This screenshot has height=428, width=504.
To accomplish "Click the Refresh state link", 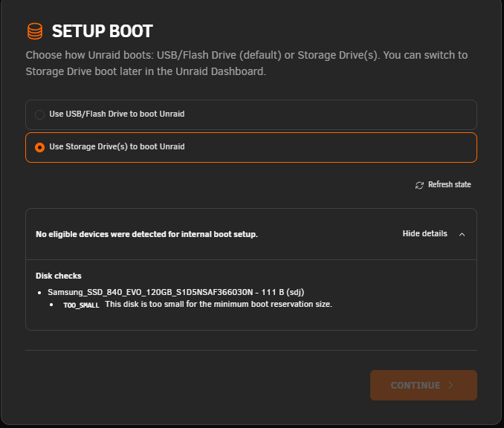I will [x=443, y=185].
